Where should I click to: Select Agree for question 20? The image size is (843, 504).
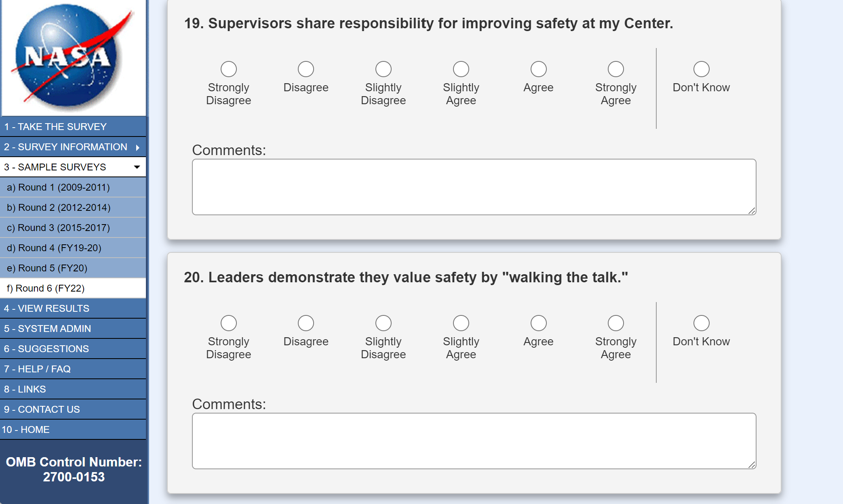[538, 323]
